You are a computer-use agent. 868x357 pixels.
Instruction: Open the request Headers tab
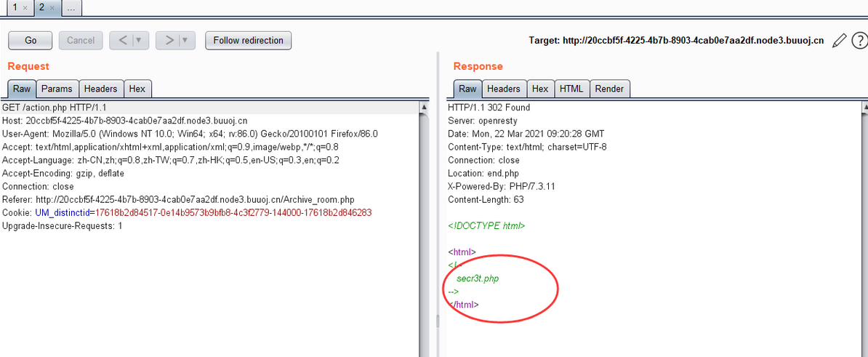[100, 89]
